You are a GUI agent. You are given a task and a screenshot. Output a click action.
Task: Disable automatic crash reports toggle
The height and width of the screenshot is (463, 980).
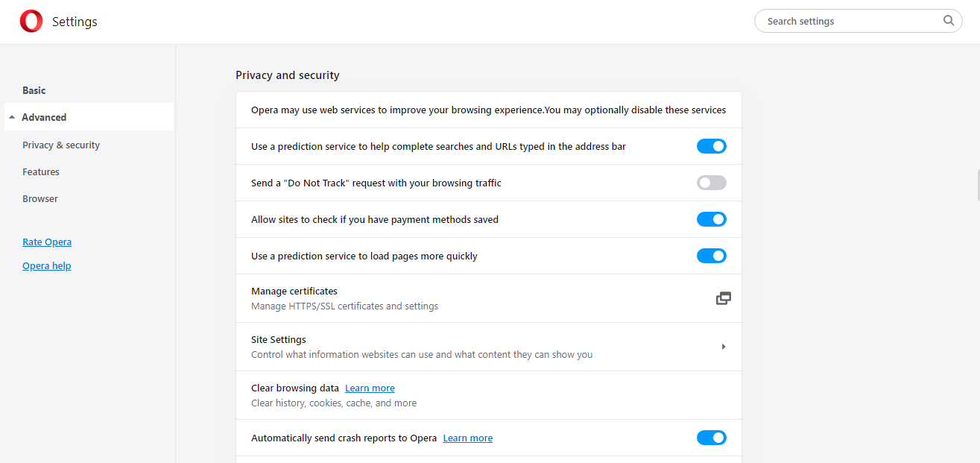[711, 438]
